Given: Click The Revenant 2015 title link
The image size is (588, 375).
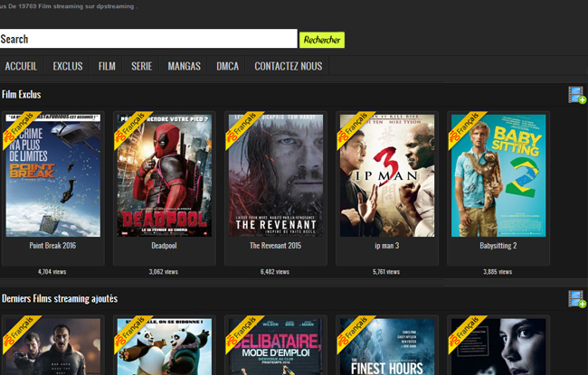Looking at the screenshot, I should click(x=276, y=246).
